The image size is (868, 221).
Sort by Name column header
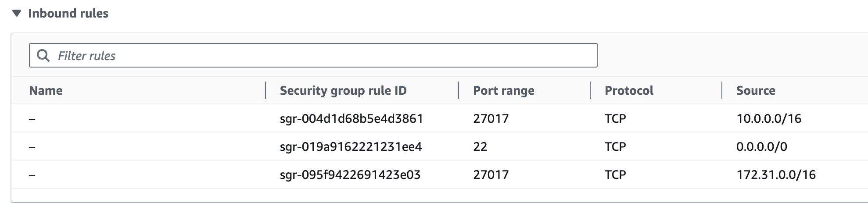[46, 91]
